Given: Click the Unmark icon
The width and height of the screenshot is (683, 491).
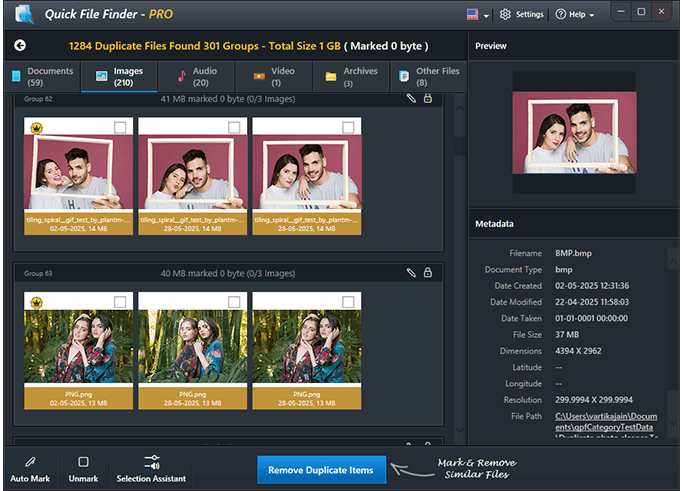Looking at the screenshot, I should click(x=84, y=462).
